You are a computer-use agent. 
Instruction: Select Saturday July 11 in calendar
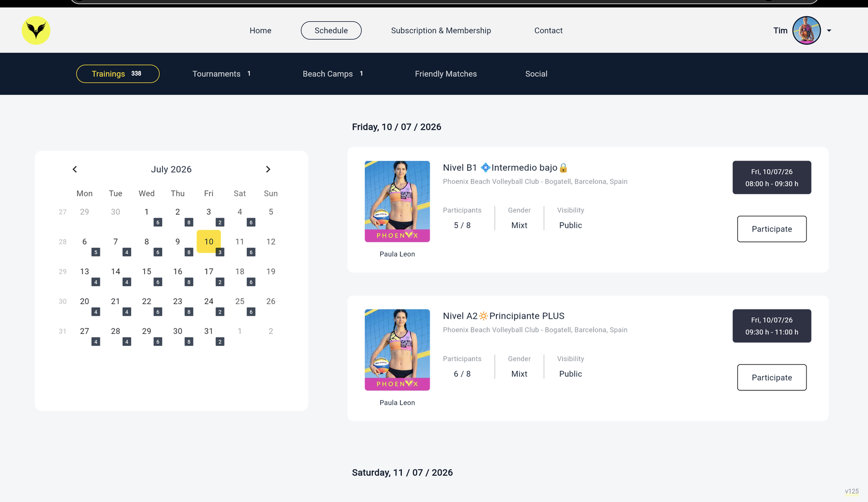click(240, 242)
